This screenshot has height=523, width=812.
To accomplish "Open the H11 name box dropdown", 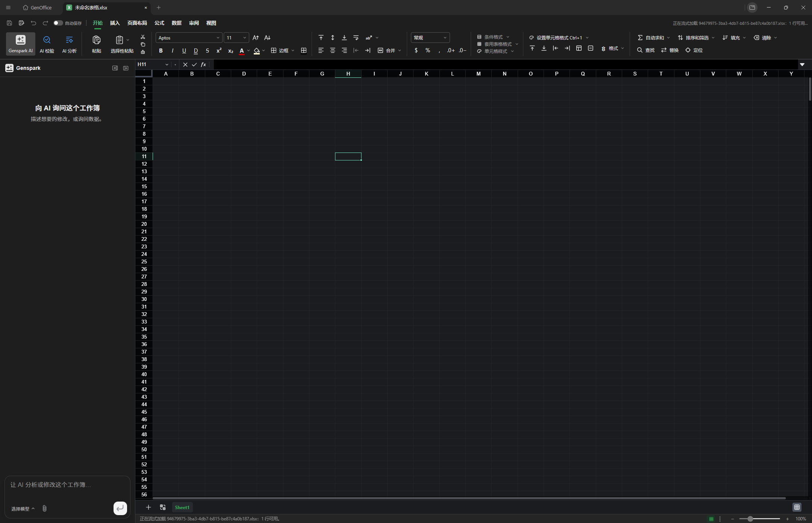I will click(x=167, y=65).
